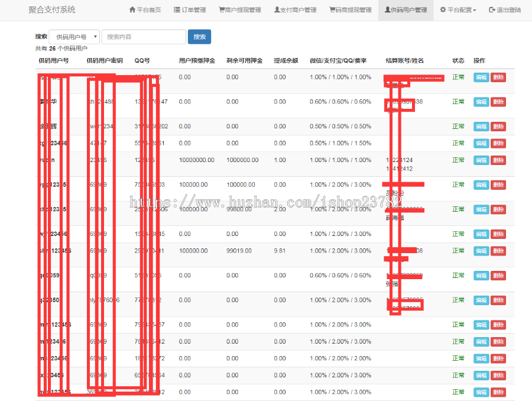The width and height of the screenshot is (532, 401).
Task: Open 订单管理 in the navigation bar
Action: (x=190, y=10)
